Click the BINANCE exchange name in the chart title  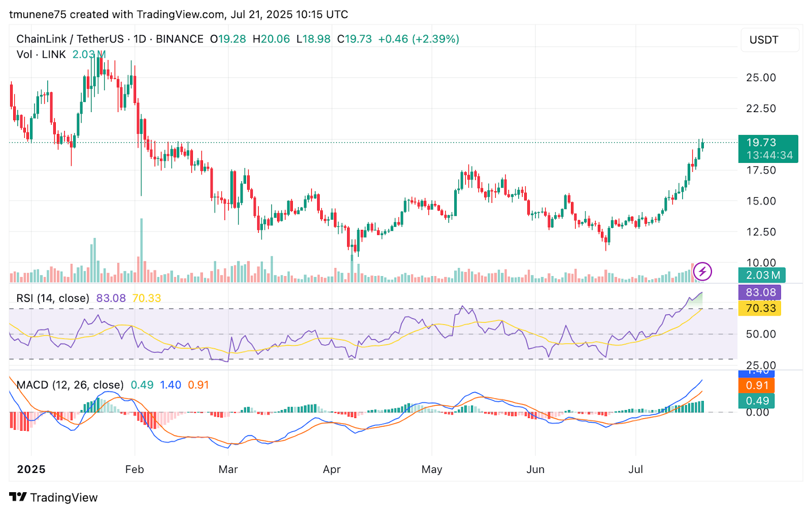[180, 39]
